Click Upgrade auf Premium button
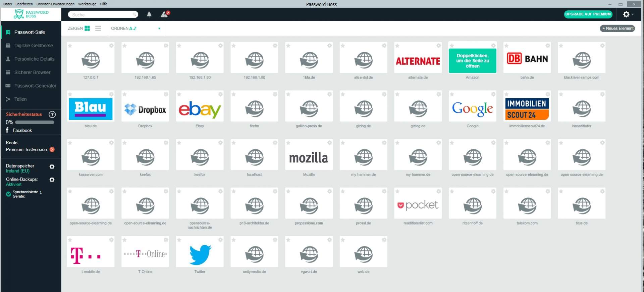This screenshot has width=644, height=292. [588, 14]
